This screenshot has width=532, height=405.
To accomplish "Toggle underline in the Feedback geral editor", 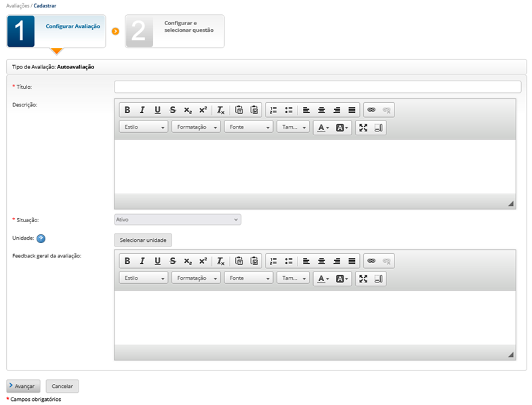I will pyautogui.click(x=158, y=261).
